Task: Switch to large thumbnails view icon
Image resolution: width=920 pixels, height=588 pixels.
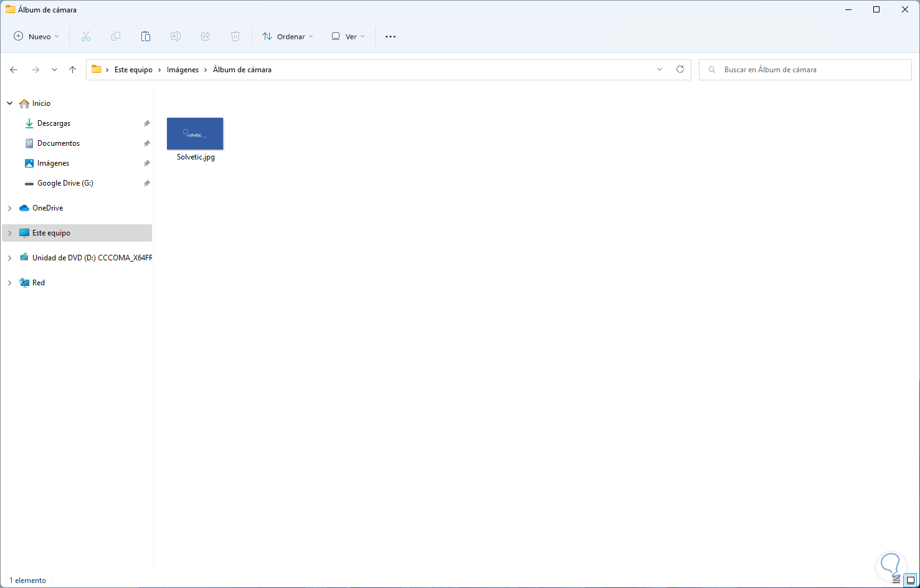Action: 910,580
